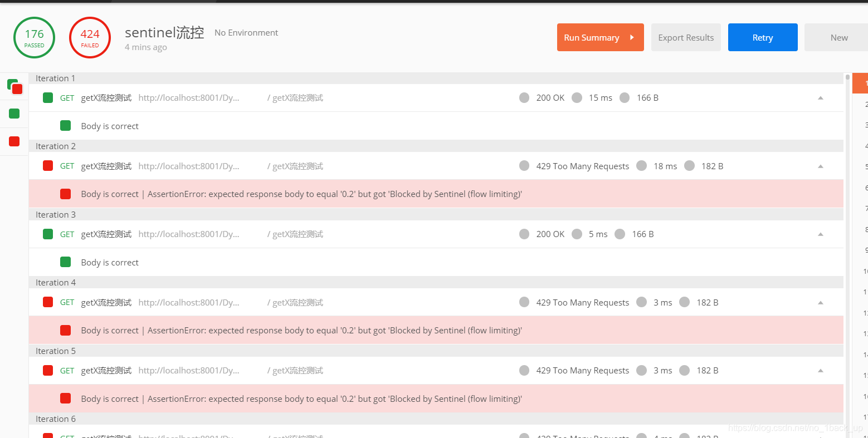Click the red test square in Iteration 4 assertion row
This screenshot has width=868, height=438.
click(65, 330)
